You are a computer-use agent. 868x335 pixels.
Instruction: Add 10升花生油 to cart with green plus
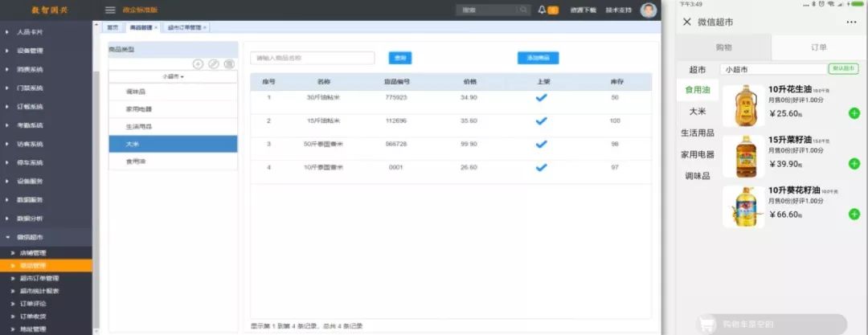pyautogui.click(x=854, y=113)
